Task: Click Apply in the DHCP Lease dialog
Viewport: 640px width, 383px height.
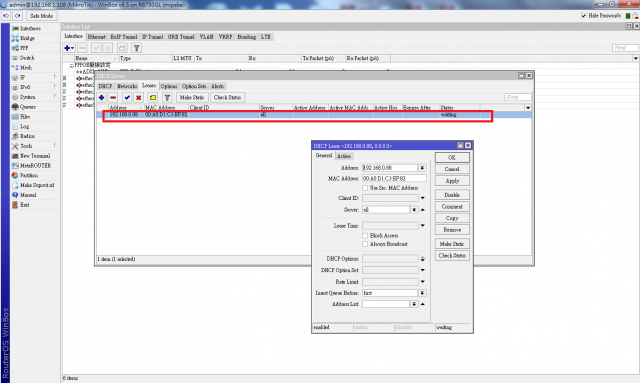Action: pyautogui.click(x=452, y=181)
